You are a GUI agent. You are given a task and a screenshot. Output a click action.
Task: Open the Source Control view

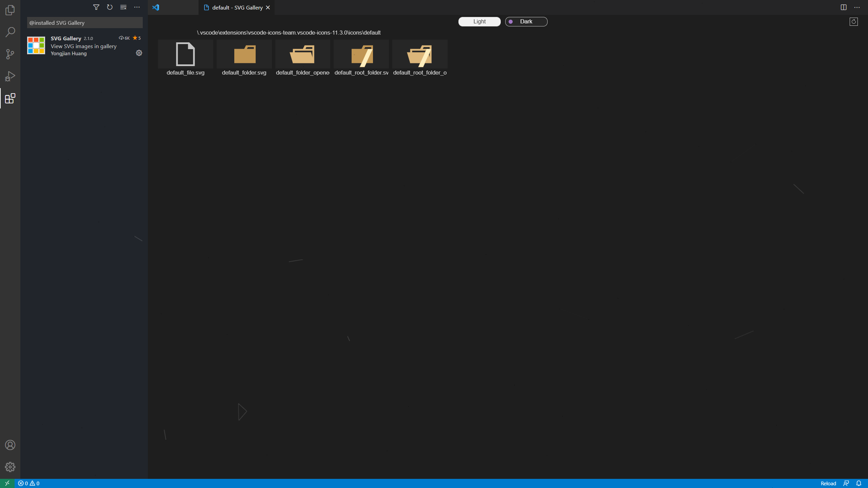pyautogui.click(x=10, y=54)
